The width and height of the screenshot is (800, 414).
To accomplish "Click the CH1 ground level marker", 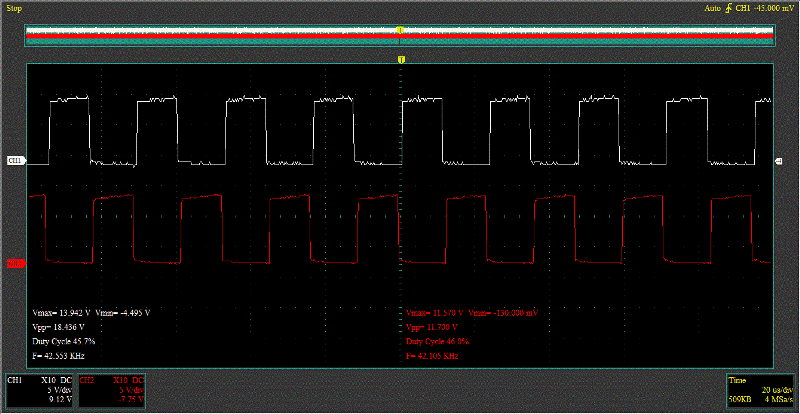I will 15,160.
